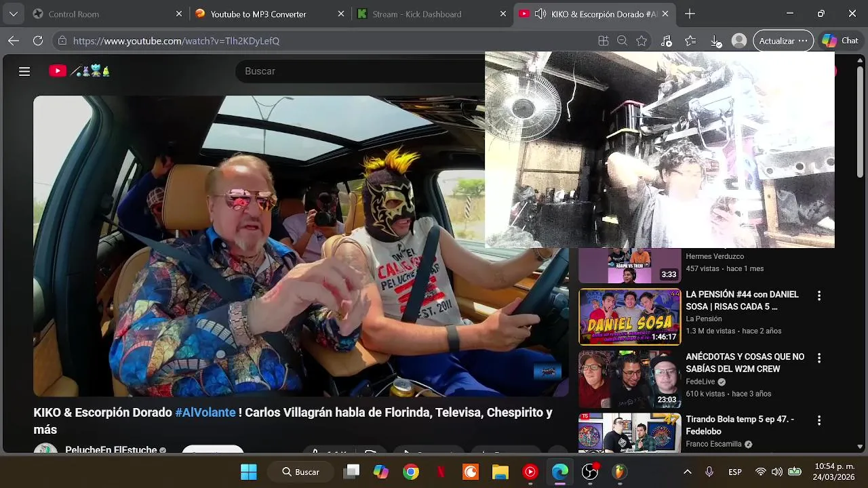The width and height of the screenshot is (868, 488).
Task: Add page to favorites with star icon
Action: (x=642, y=41)
